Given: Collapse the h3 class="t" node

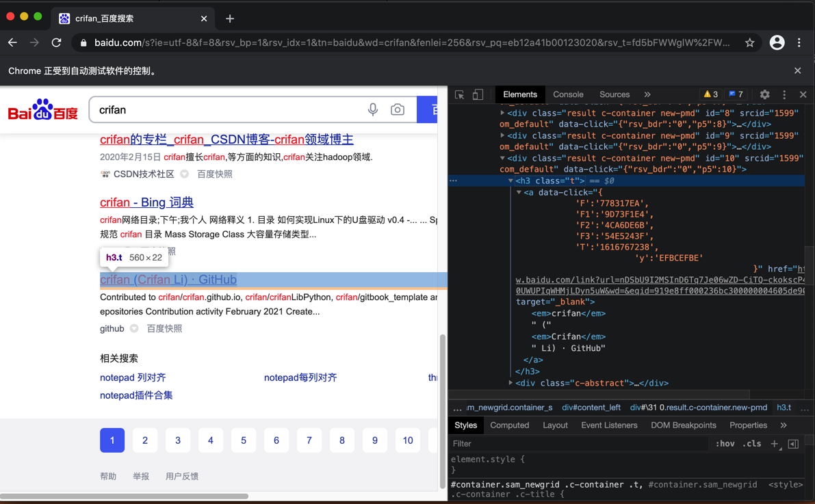Looking at the screenshot, I should 510,181.
